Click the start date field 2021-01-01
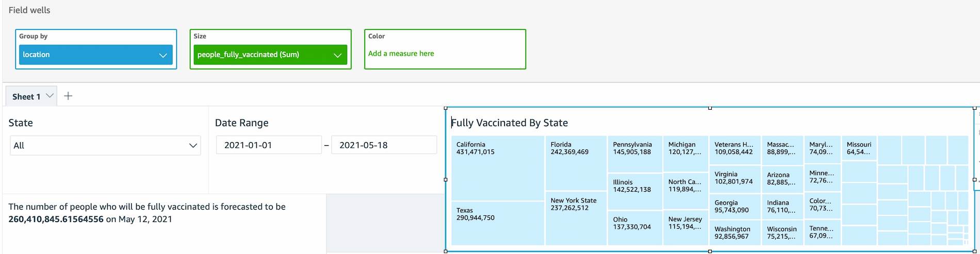 (x=268, y=145)
